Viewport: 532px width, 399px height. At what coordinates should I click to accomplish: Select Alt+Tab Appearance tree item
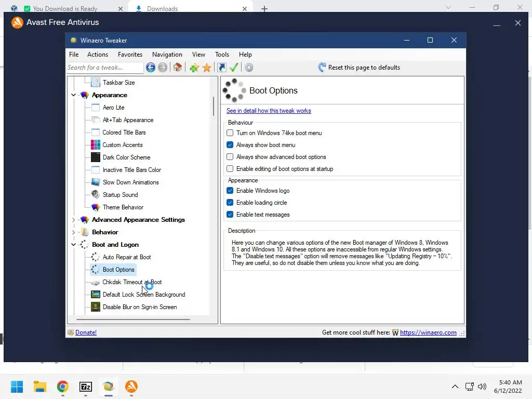[x=128, y=120]
